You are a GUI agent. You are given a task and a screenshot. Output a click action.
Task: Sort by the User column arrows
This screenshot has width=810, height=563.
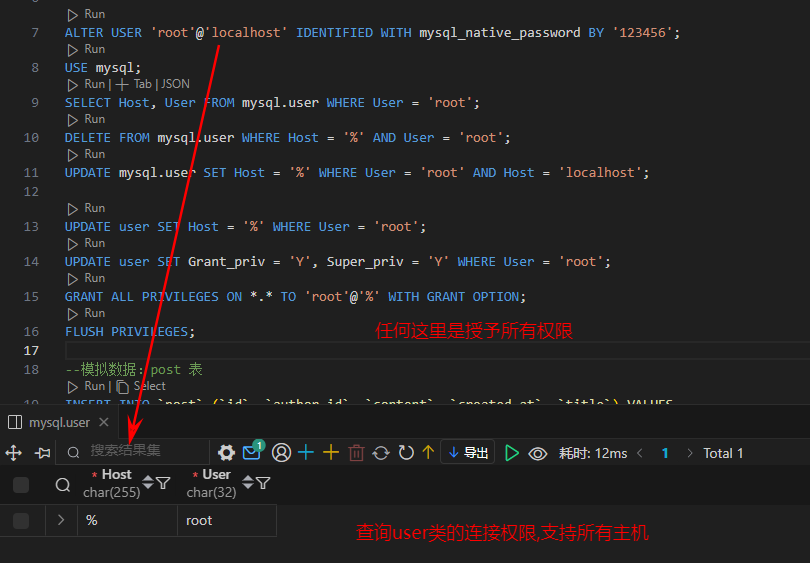point(248,482)
